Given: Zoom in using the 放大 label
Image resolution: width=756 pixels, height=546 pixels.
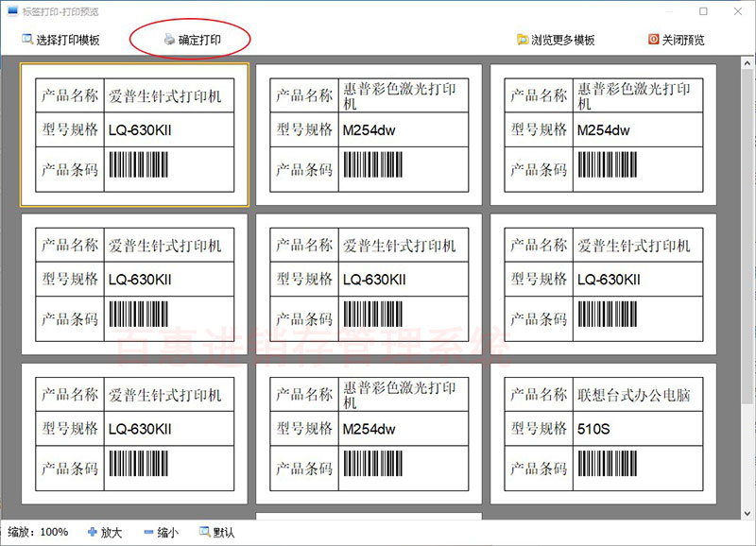Looking at the screenshot, I should coord(112,533).
